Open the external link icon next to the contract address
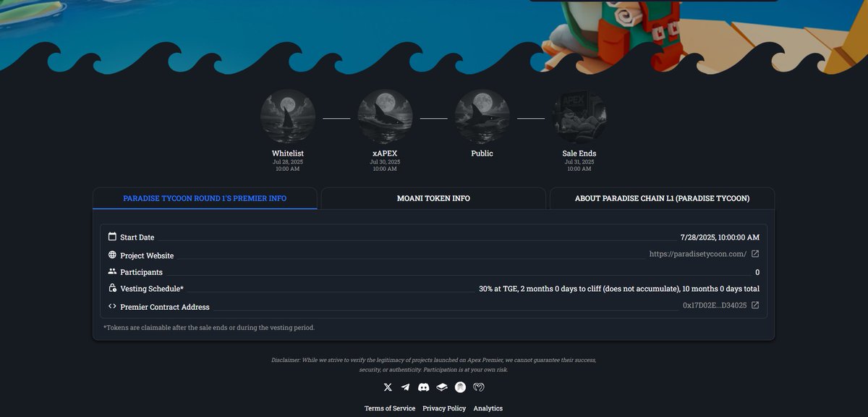 tap(754, 304)
